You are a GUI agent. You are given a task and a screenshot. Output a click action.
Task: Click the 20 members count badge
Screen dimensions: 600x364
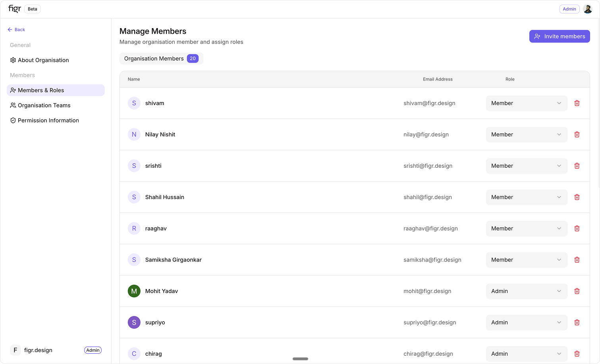pyautogui.click(x=193, y=59)
